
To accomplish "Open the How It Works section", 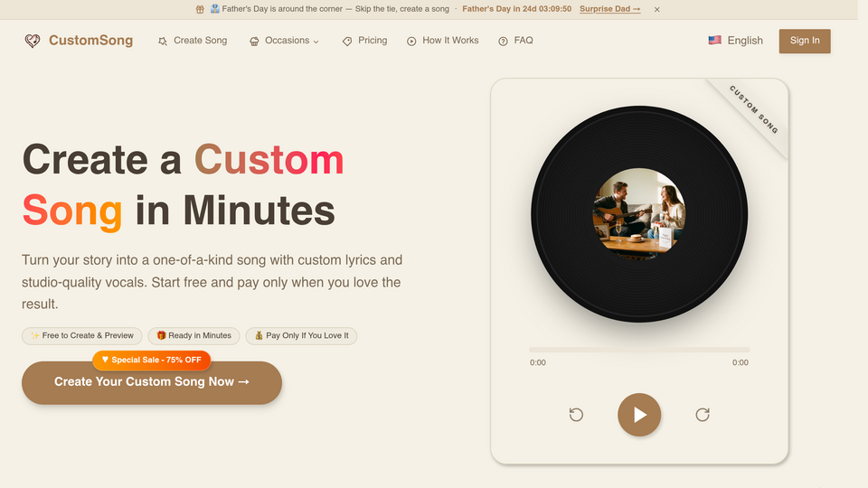I will [443, 41].
